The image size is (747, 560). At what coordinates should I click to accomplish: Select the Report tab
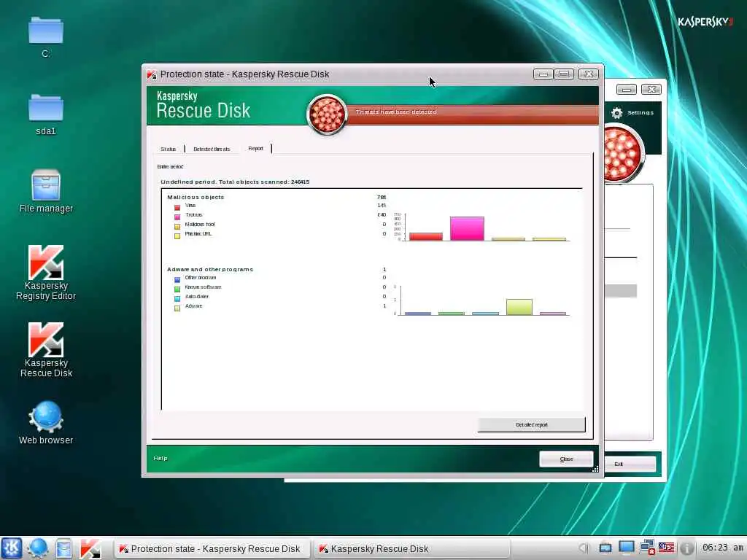pyautogui.click(x=255, y=149)
